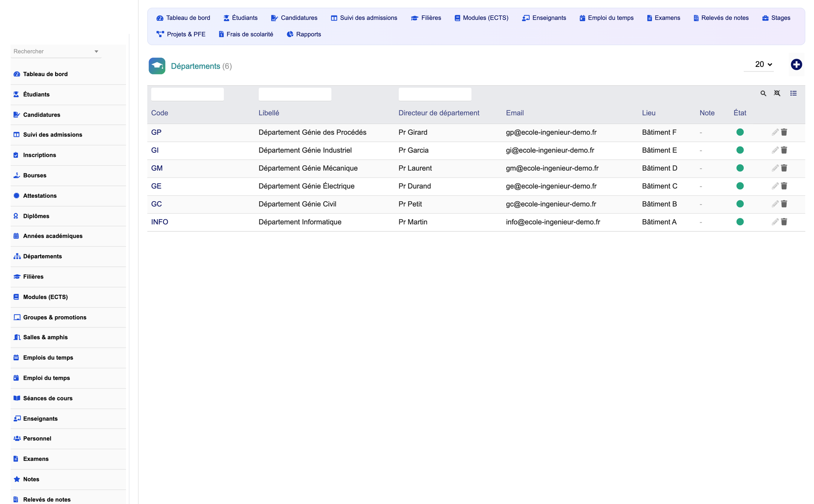Screen dimensions: 814x504
Task: Delete the GE department with trash icon
Action: pyautogui.click(x=784, y=186)
